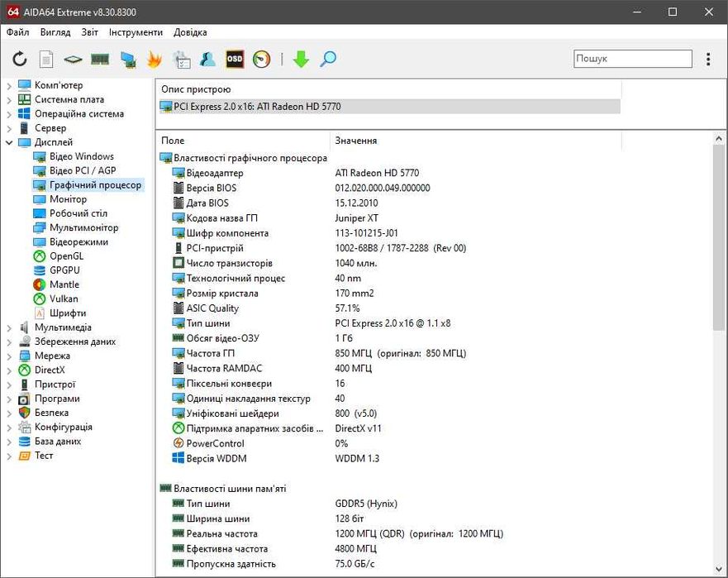Image resolution: width=728 pixels, height=578 pixels.
Task: Click the GDDR5 (Hynix) value
Action: point(366,504)
